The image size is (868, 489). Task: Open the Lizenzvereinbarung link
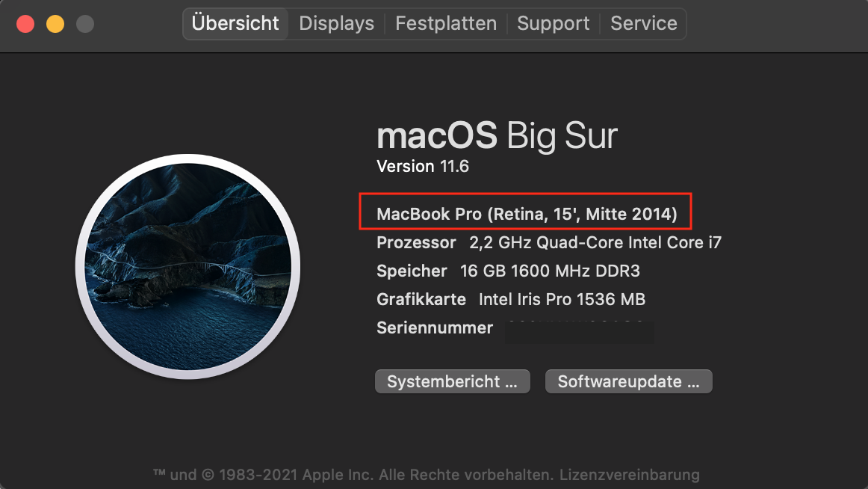coord(629,474)
